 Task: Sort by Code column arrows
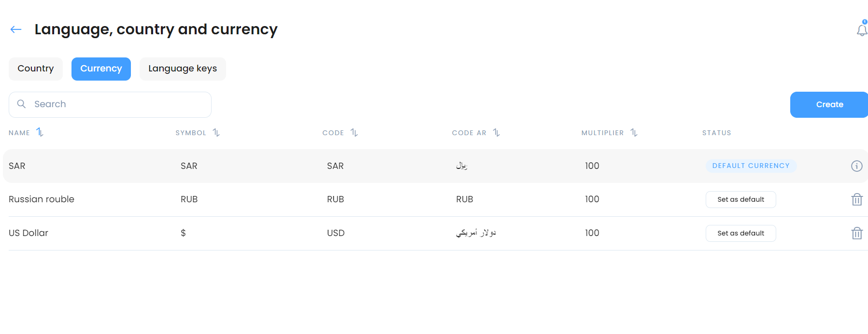click(354, 133)
